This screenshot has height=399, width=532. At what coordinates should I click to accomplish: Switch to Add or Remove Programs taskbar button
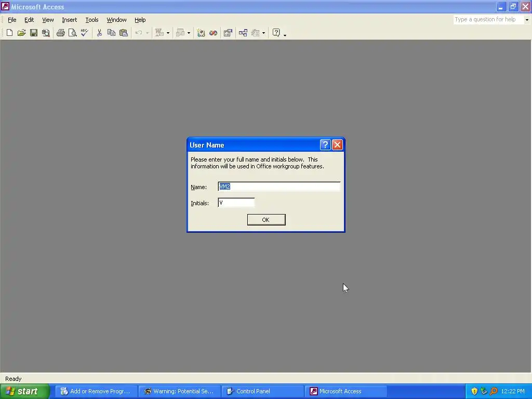click(x=96, y=391)
